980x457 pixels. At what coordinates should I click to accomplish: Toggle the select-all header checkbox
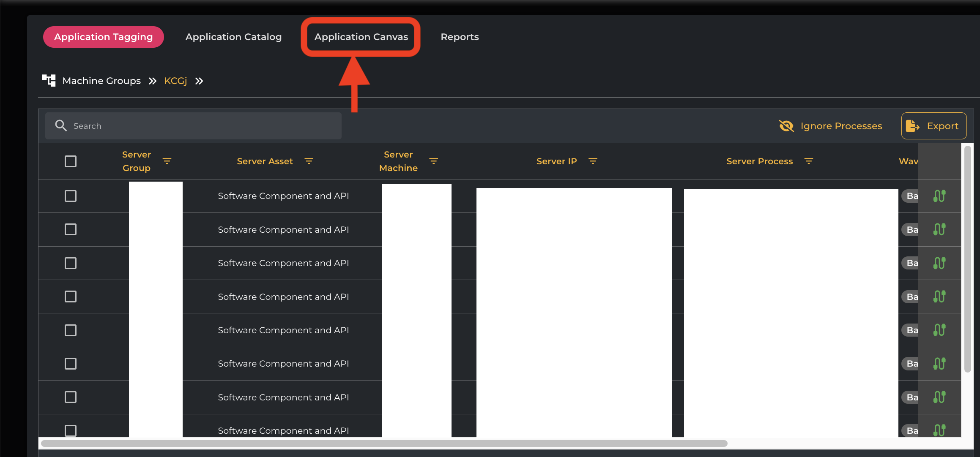pos(71,161)
